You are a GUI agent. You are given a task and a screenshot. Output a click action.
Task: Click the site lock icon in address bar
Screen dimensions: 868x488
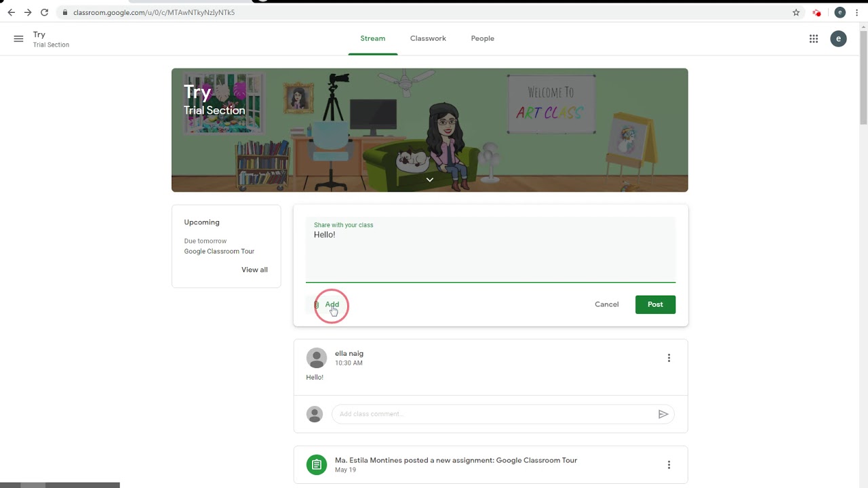tap(64, 12)
